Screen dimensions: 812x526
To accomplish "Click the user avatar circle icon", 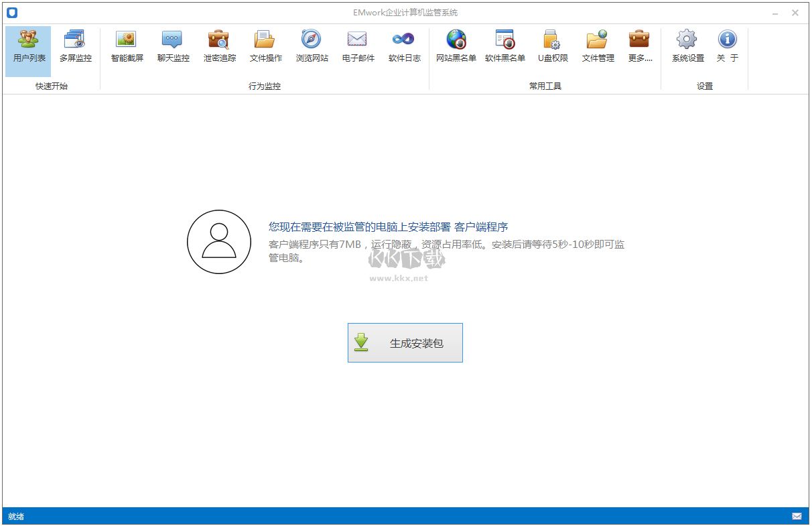I will pyautogui.click(x=218, y=242).
